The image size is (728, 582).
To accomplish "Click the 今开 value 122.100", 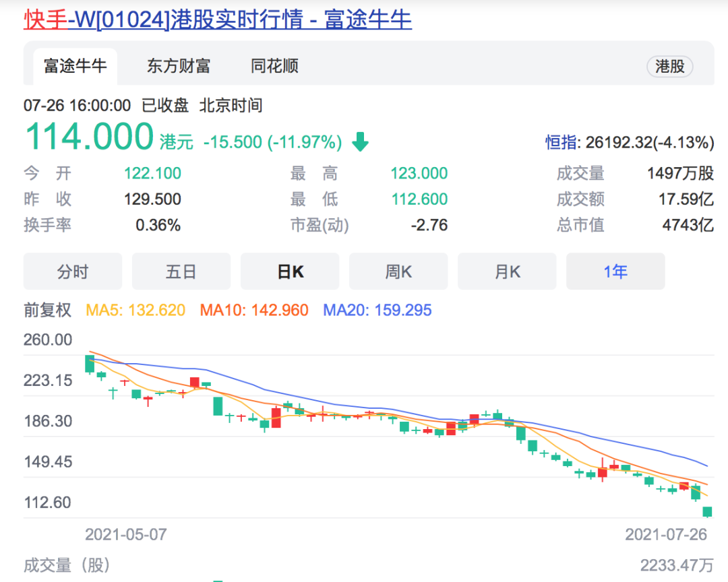I will pos(152,173).
